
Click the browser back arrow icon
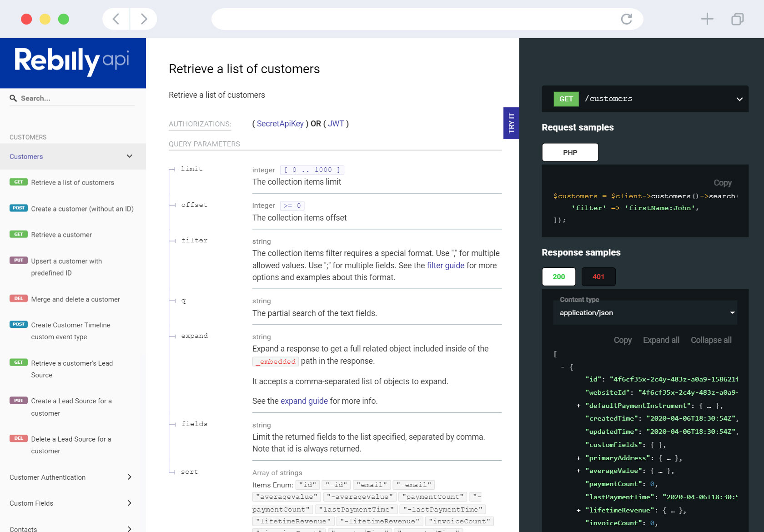coord(116,19)
